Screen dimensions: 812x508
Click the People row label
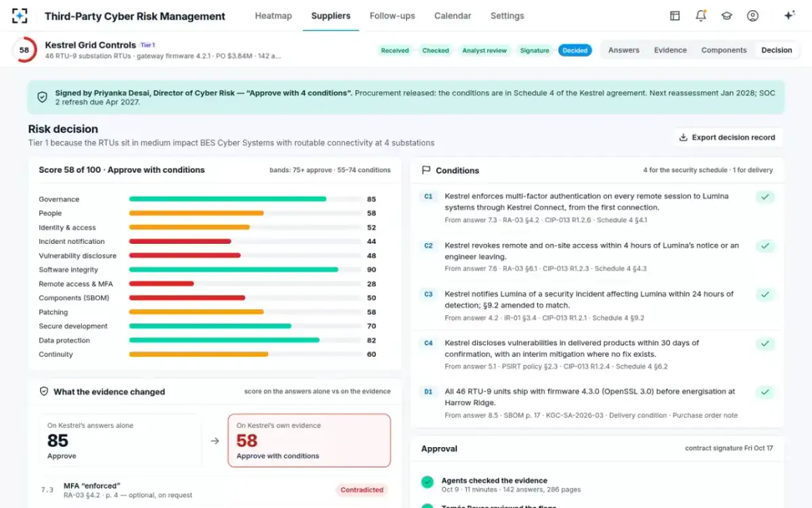click(50, 213)
